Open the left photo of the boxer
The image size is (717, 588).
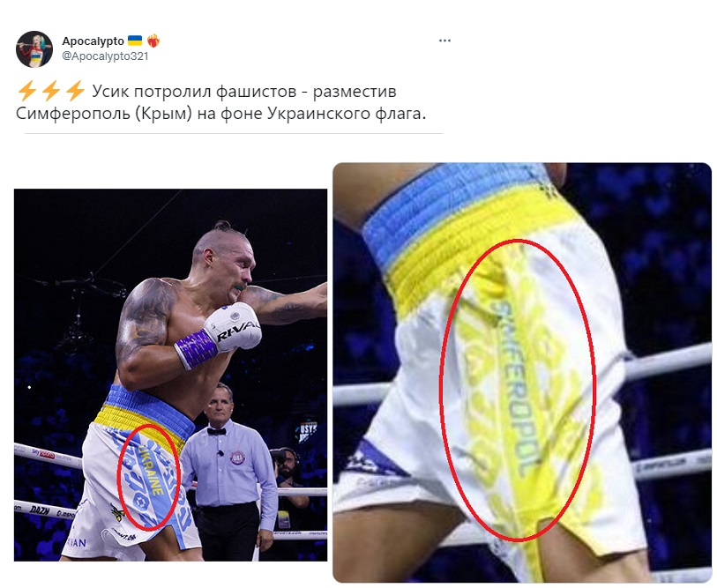point(170,375)
